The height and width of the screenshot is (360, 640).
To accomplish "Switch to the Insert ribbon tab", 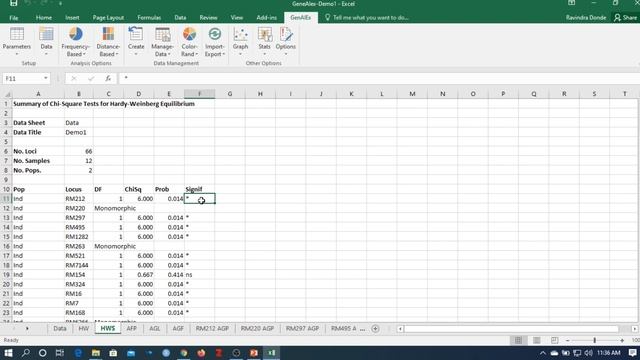I will [72, 18].
